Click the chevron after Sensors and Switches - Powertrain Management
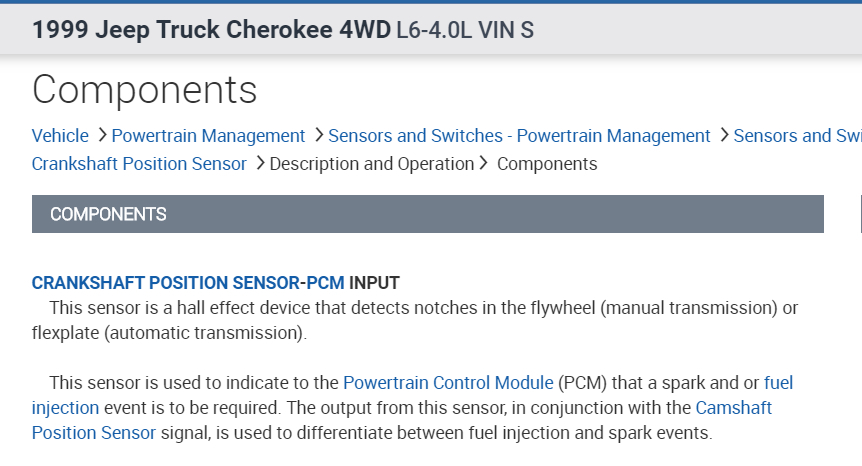The width and height of the screenshot is (862, 466). click(x=723, y=135)
